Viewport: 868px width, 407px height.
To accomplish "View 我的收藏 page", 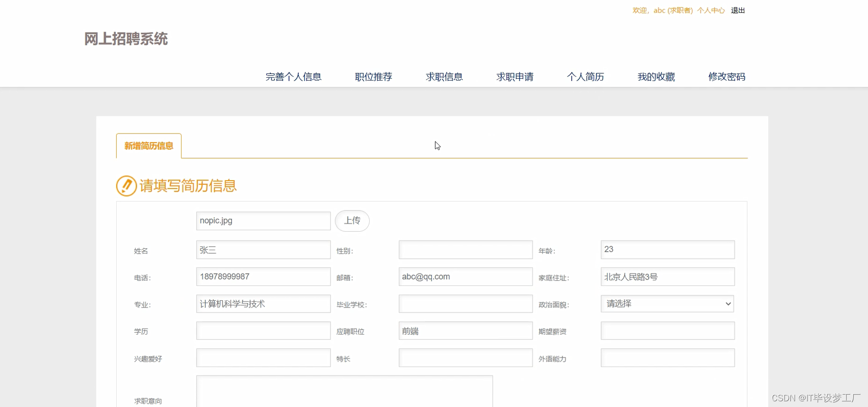I will pos(656,77).
